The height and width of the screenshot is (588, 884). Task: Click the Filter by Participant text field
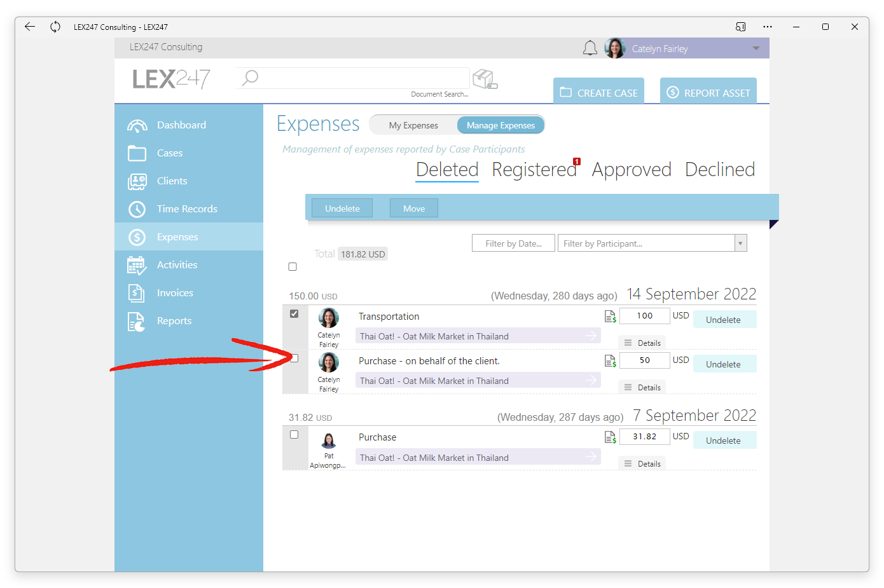646,243
